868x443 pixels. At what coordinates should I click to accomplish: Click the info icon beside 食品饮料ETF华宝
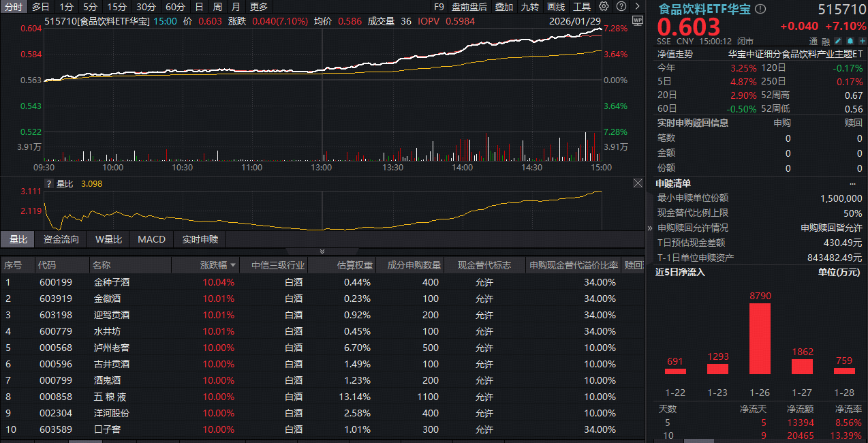[760, 9]
